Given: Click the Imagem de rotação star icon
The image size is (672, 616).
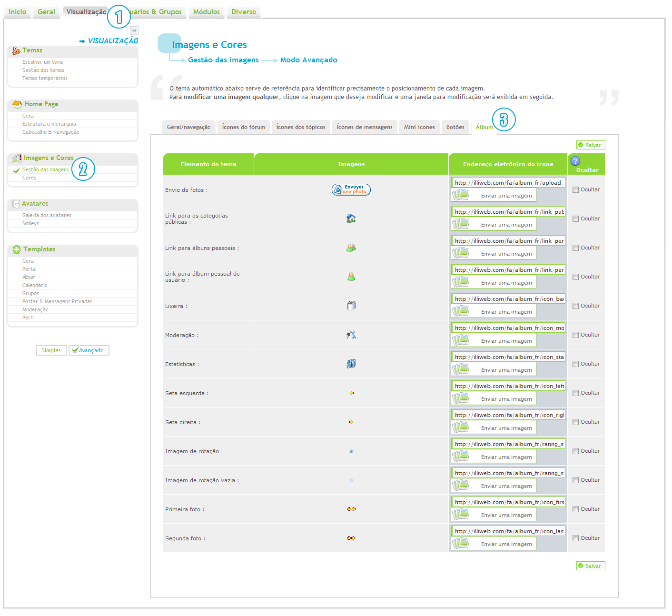Looking at the screenshot, I should point(351,451).
